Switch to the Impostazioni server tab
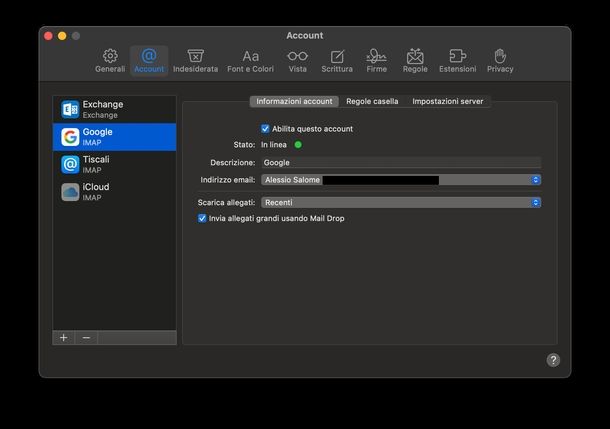The image size is (610, 429). pyautogui.click(x=447, y=102)
